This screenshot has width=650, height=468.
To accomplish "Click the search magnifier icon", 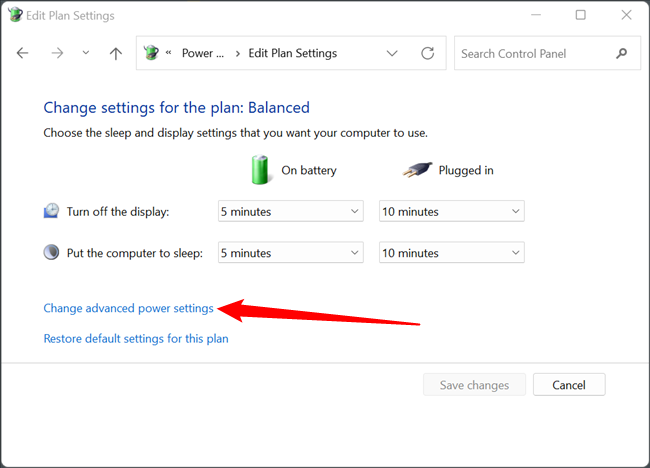I will point(622,54).
